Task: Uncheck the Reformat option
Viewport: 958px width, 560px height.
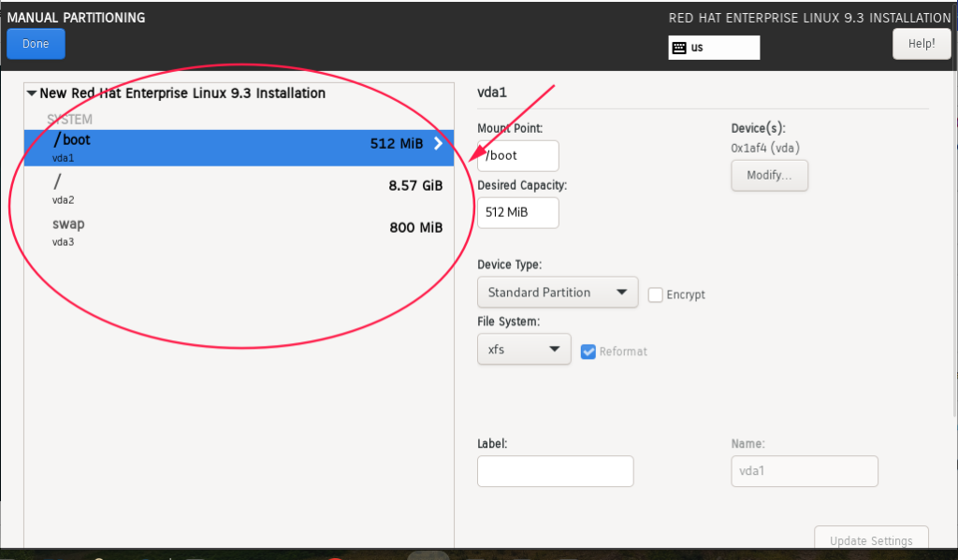Action: (588, 352)
